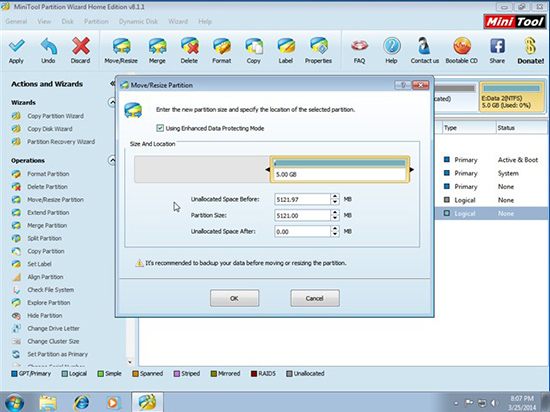550x412 pixels.
Task: Select E:Data 2 partition in disk map
Action: [512, 97]
